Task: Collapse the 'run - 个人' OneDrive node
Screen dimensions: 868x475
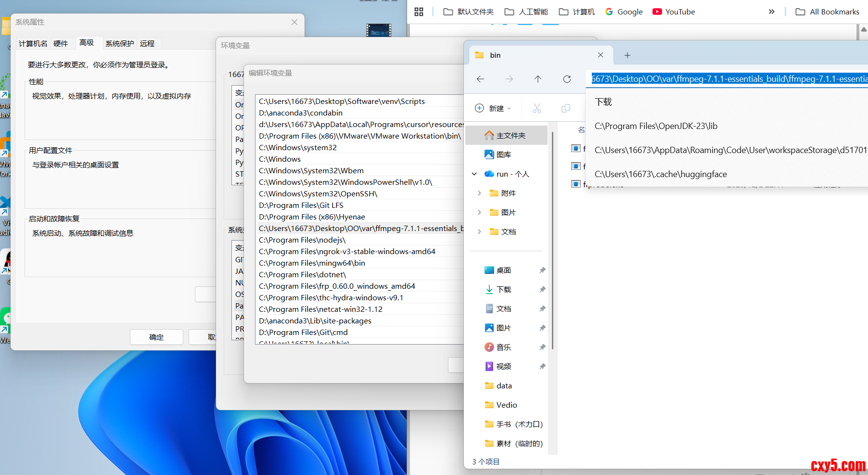Action: tap(474, 174)
